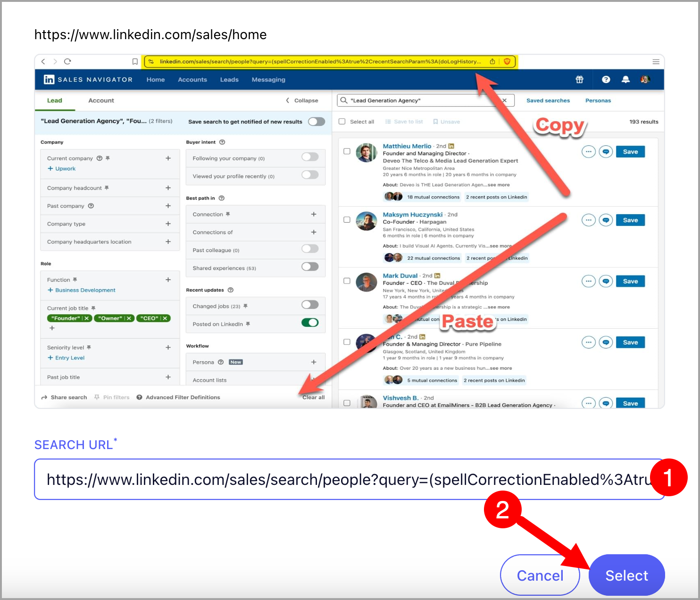Message Mark Duval via chat icon
Screen dimensions: 700x600
pos(606,282)
